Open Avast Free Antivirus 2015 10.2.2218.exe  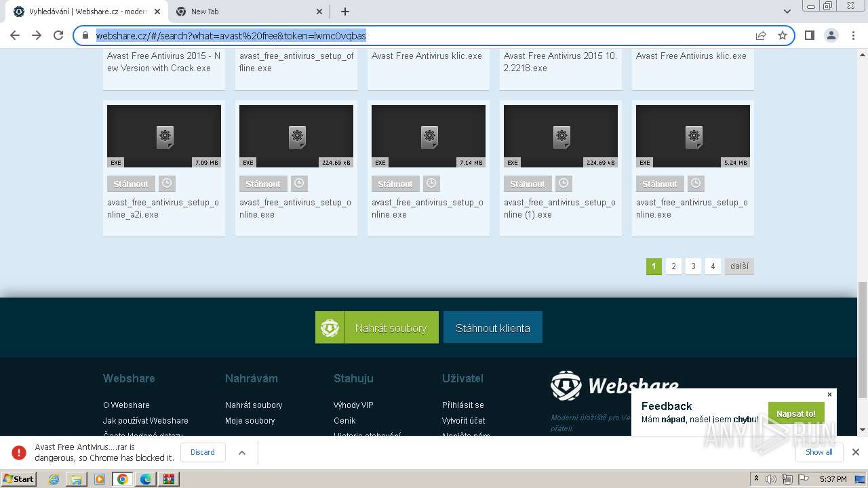560,62
